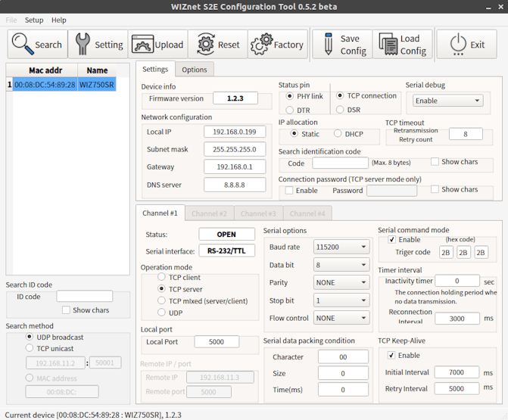Select TCP client operation mode
The height and width of the screenshot is (420, 508).
click(x=161, y=277)
